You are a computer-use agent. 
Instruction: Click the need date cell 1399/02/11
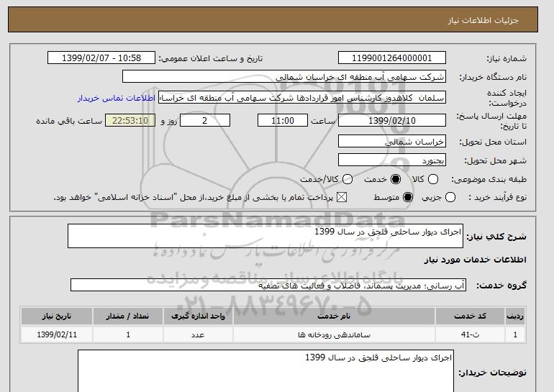[57, 334]
